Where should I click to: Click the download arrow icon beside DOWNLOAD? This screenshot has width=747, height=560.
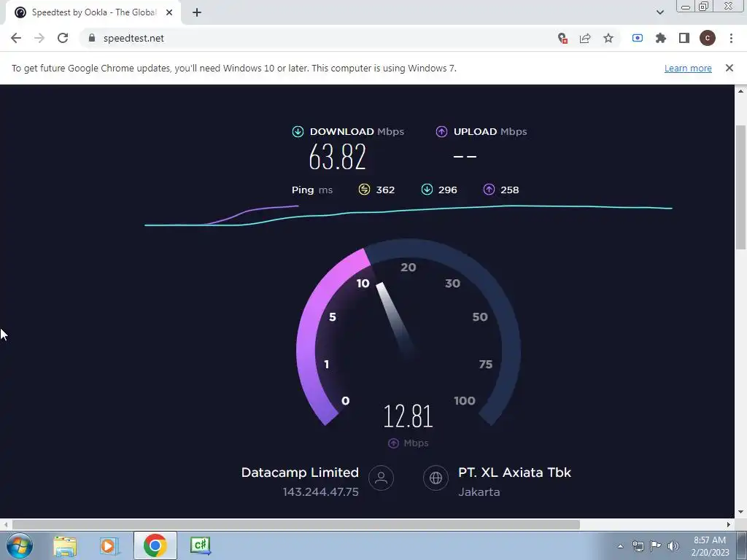298,131
